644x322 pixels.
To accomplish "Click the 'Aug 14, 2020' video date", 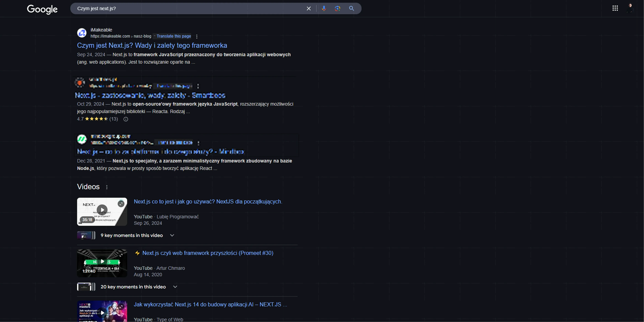I will tap(148, 275).
